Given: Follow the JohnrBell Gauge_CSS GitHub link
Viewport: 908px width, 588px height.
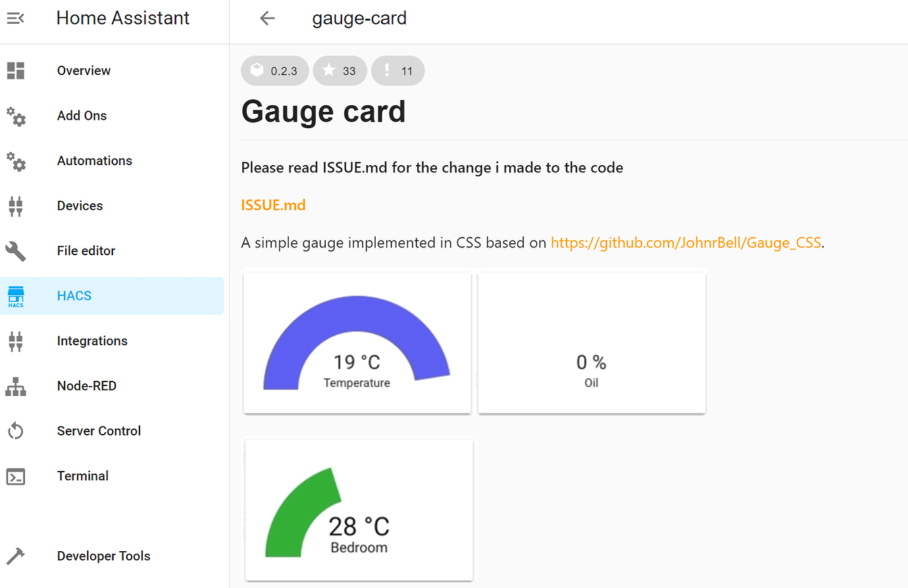Looking at the screenshot, I should coord(685,242).
